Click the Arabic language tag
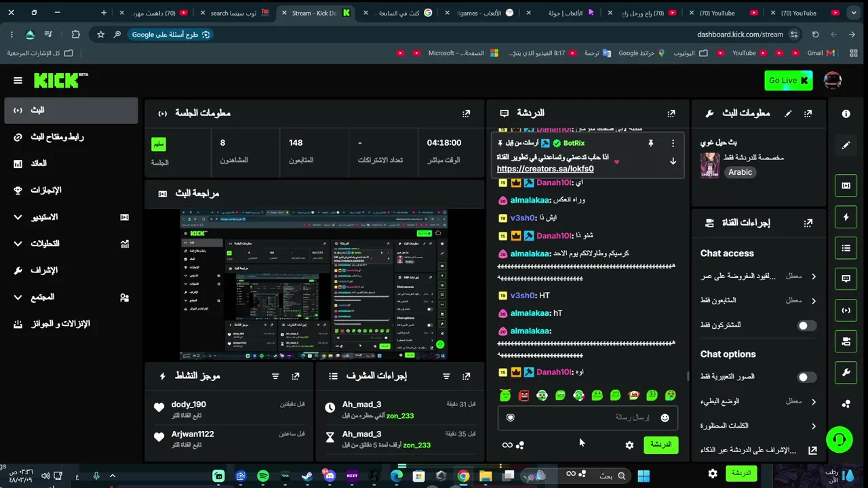868x488 pixels. pos(740,172)
